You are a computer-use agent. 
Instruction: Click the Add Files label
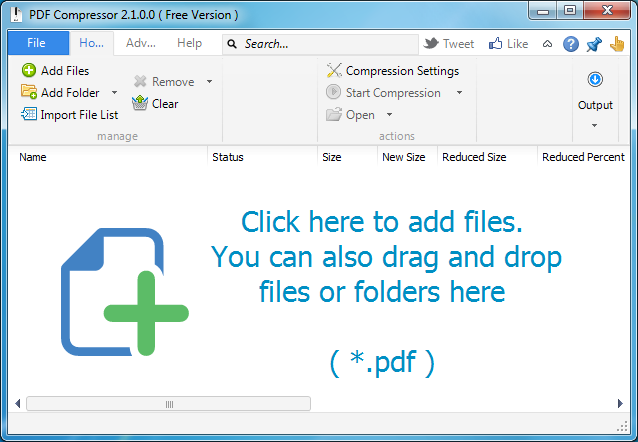65,70
